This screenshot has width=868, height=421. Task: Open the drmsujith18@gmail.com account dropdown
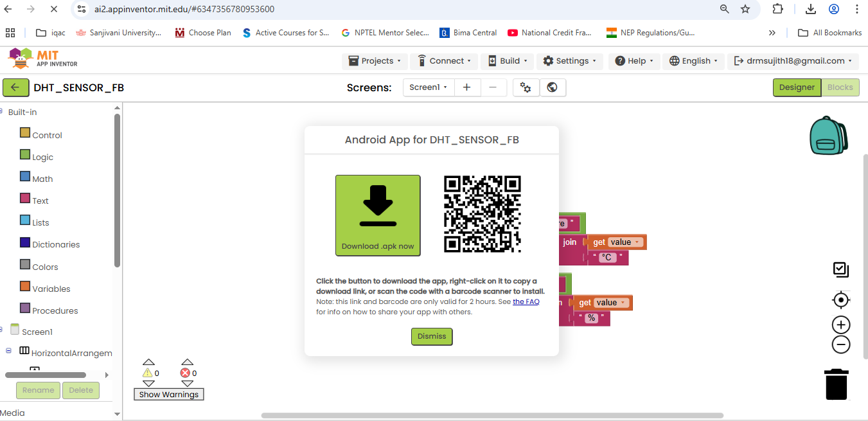click(x=793, y=61)
